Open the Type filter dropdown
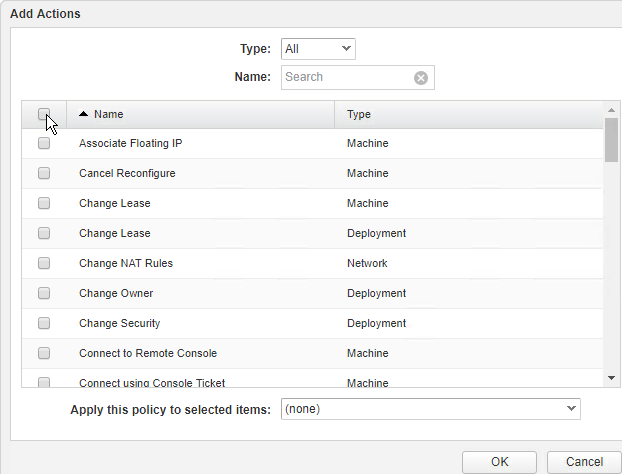This screenshot has width=622, height=474. (318, 49)
